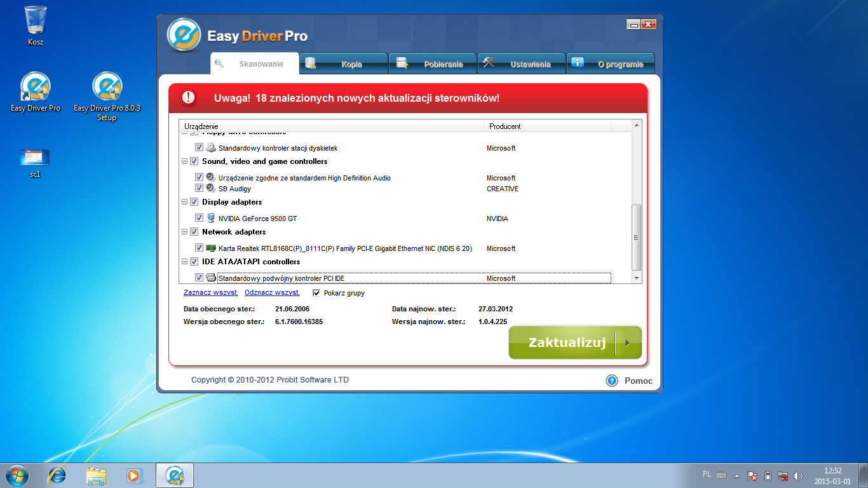Uncheck Standardowy kontroler stacji dyskietek checkbox
The image size is (868, 488).
(199, 148)
